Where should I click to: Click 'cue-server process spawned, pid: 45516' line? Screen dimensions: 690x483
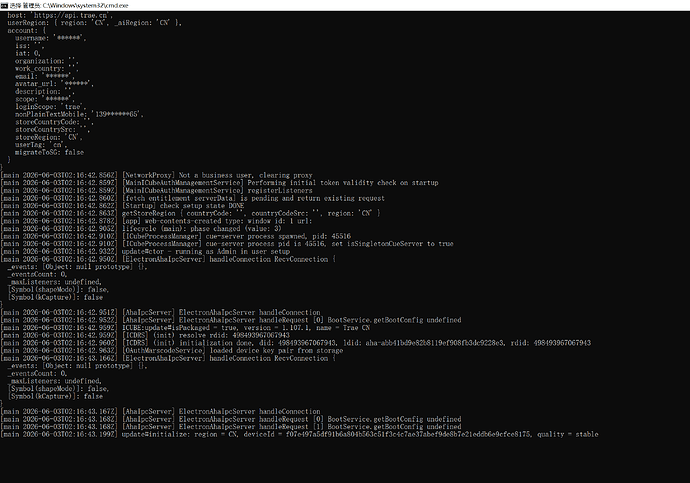176,236
